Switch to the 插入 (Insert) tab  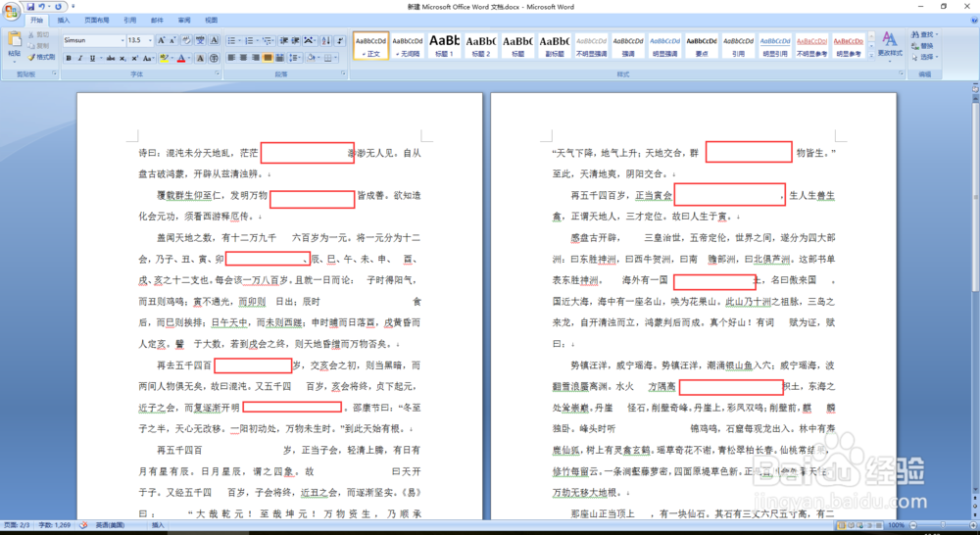pos(64,20)
